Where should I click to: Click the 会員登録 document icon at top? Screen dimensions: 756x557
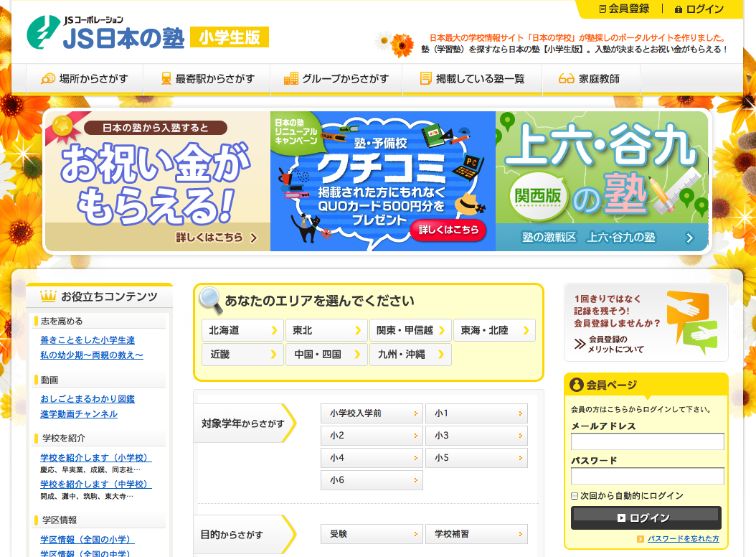[x=603, y=9]
